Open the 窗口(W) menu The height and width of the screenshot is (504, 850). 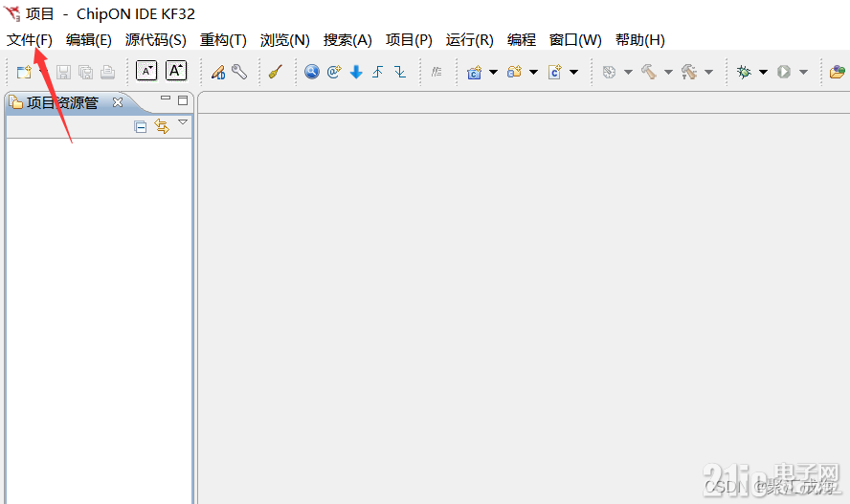[x=575, y=40]
